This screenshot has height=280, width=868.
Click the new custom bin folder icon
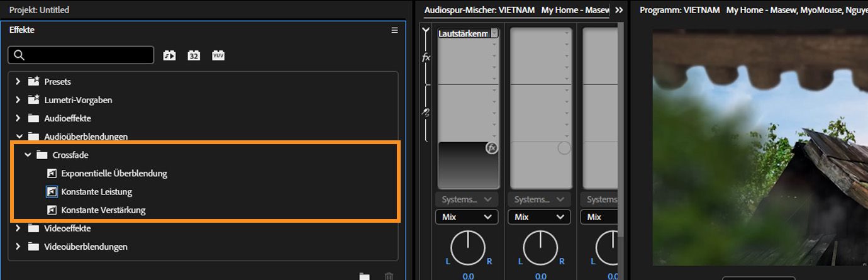[364, 276]
